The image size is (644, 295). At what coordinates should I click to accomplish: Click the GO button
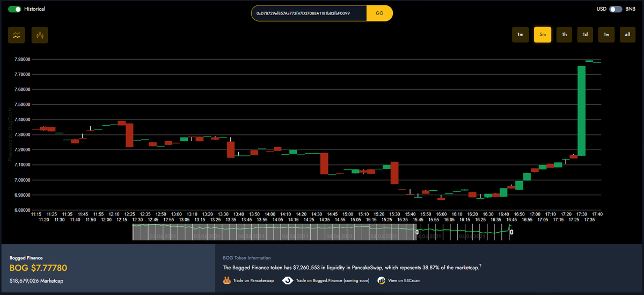tap(379, 13)
